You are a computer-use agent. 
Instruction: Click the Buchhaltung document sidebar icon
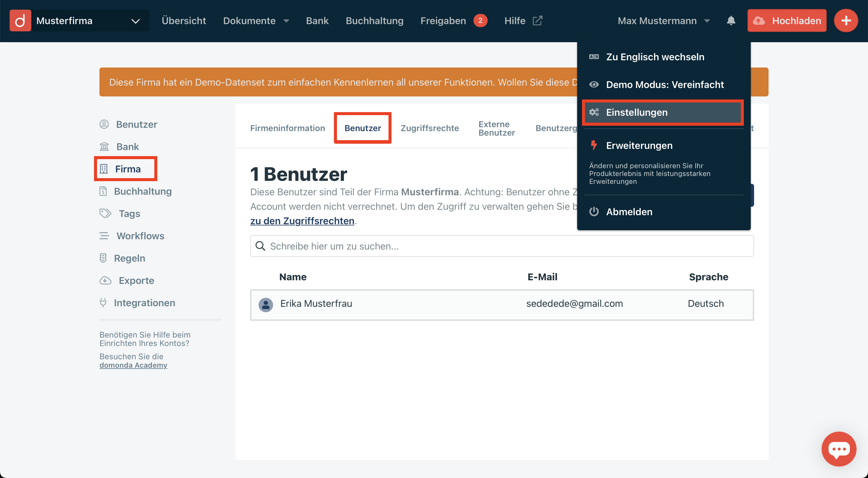103,191
